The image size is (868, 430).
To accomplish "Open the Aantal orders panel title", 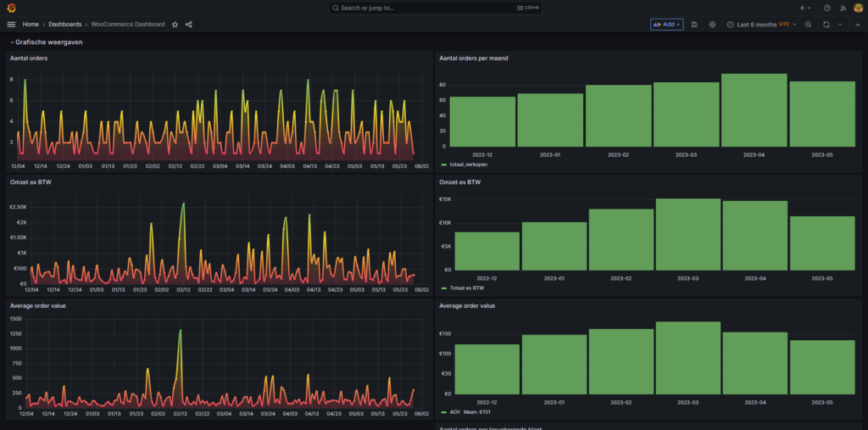I will point(28,58).
